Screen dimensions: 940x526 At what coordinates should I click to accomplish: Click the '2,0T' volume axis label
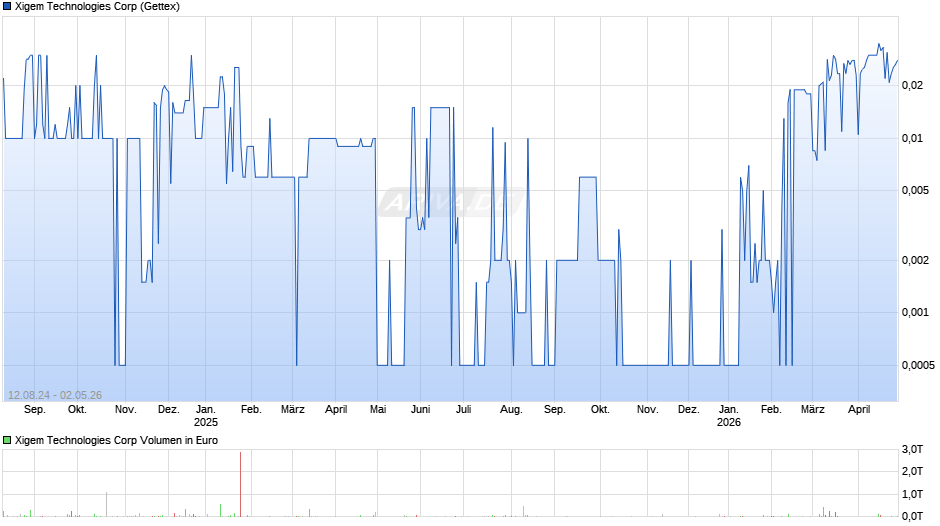point(912,471)
